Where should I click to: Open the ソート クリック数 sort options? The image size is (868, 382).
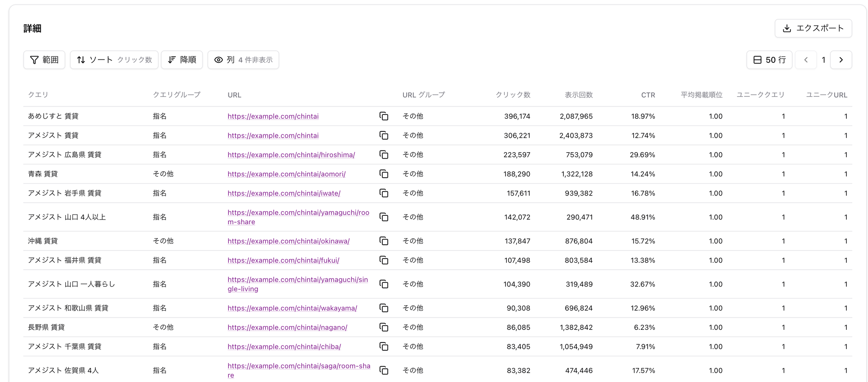pyautogui.click(x=114, y=60)
